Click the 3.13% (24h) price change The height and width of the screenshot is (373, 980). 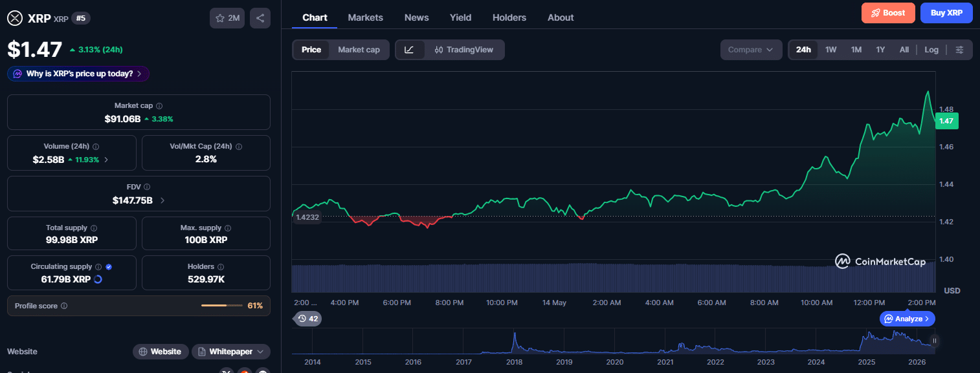coord(96,50)
